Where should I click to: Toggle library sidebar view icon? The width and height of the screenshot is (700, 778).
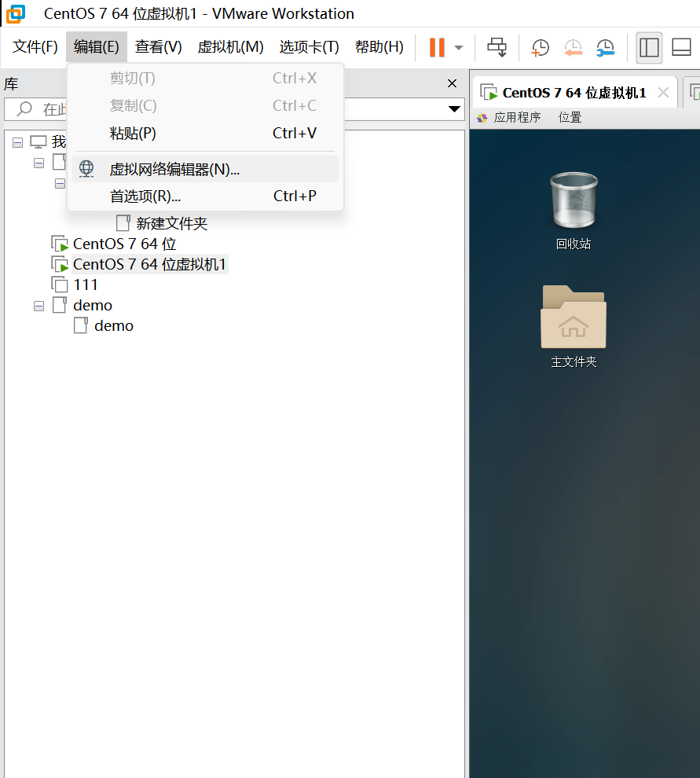tap(649, 48)
